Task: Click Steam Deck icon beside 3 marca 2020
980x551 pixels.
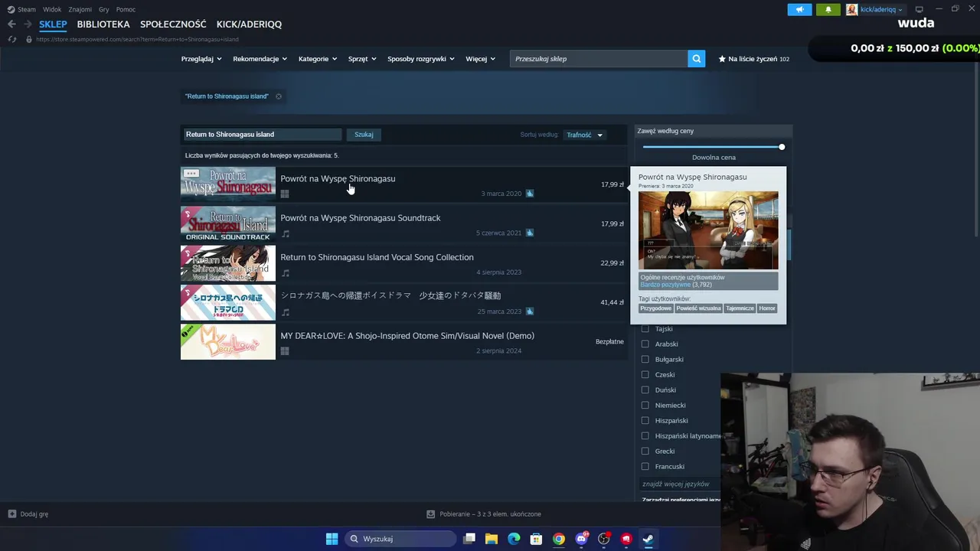Action: (530, 194)
